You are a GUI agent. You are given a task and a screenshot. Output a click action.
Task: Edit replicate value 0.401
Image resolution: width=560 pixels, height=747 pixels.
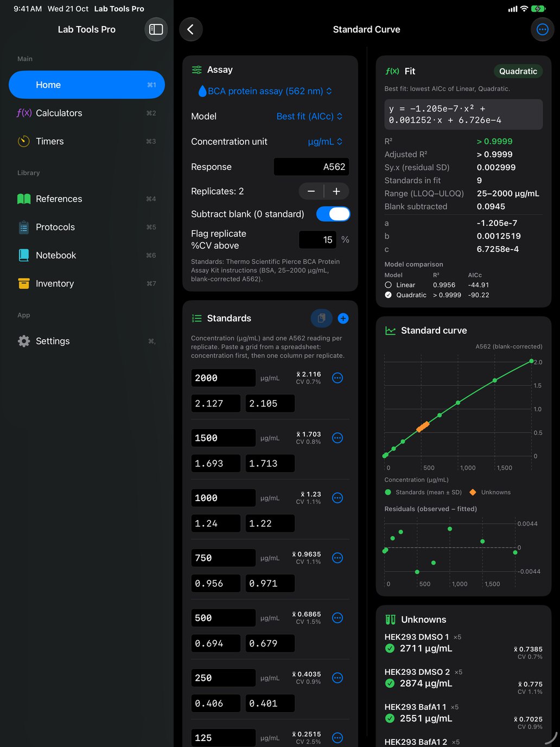click(270, 704)
